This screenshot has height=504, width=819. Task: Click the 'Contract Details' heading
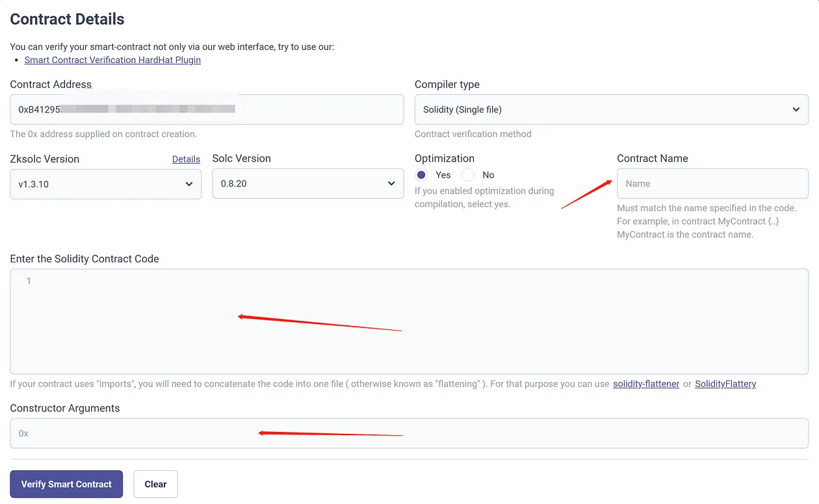point(68,19)
